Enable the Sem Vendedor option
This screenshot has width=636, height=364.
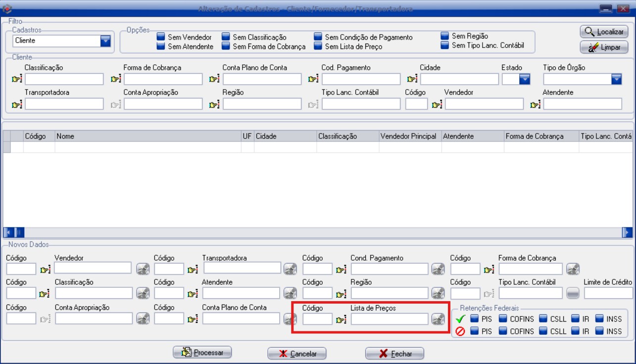(161, 37)
